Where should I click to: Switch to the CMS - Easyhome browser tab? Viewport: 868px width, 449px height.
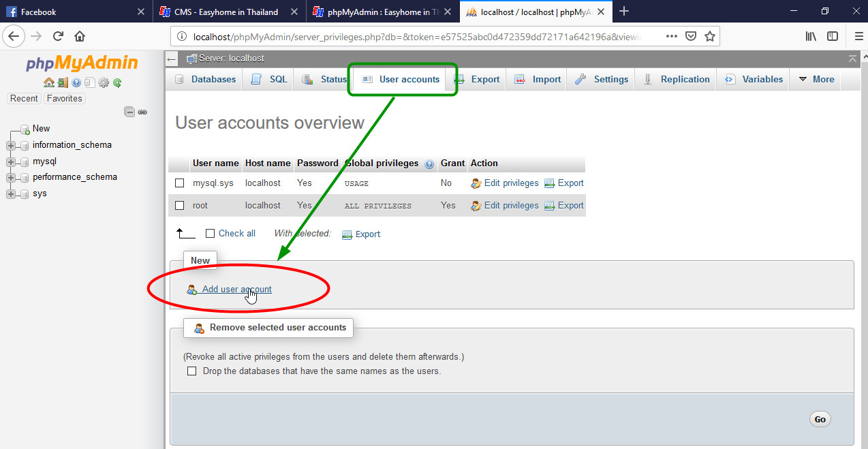click(225, 11)
